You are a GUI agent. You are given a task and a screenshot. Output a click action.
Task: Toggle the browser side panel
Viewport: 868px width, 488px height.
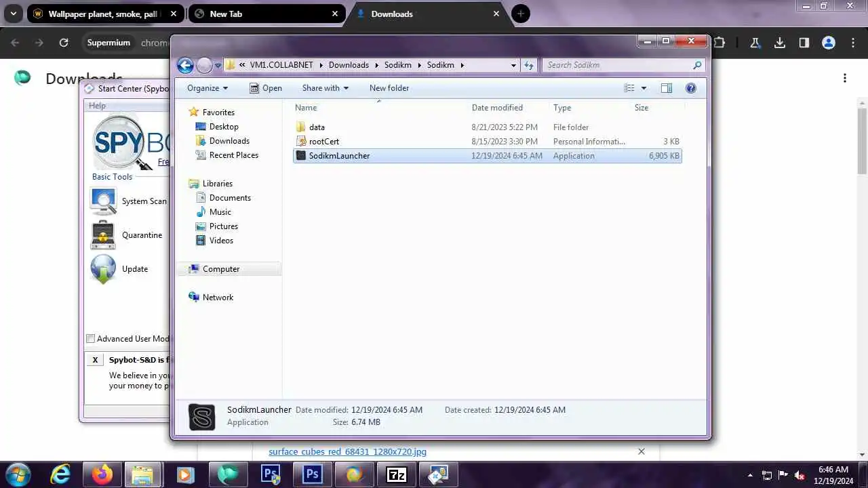[x=804, y=43]
